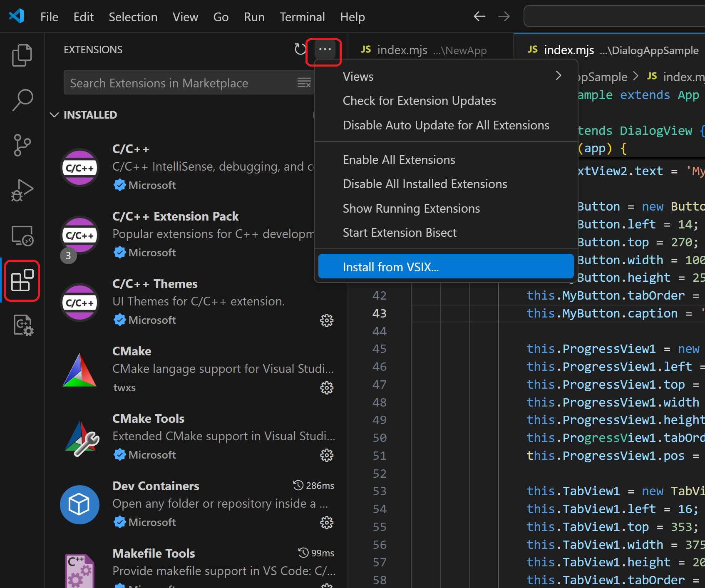Open the View menu
705x588 pixels.
185,17
